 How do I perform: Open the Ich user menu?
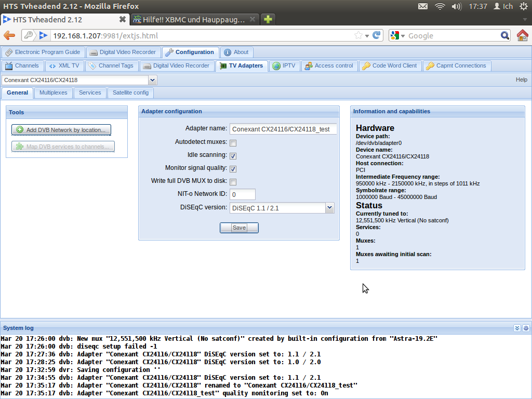point(503,6)
